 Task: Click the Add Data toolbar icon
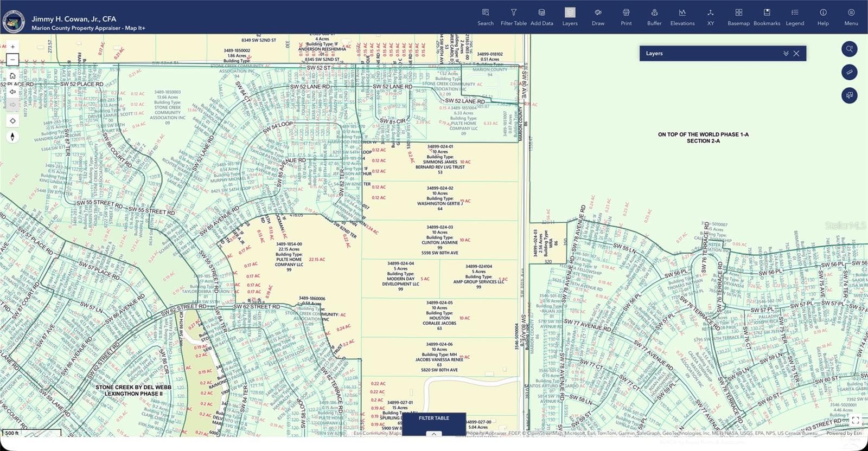tap(541, 17)
